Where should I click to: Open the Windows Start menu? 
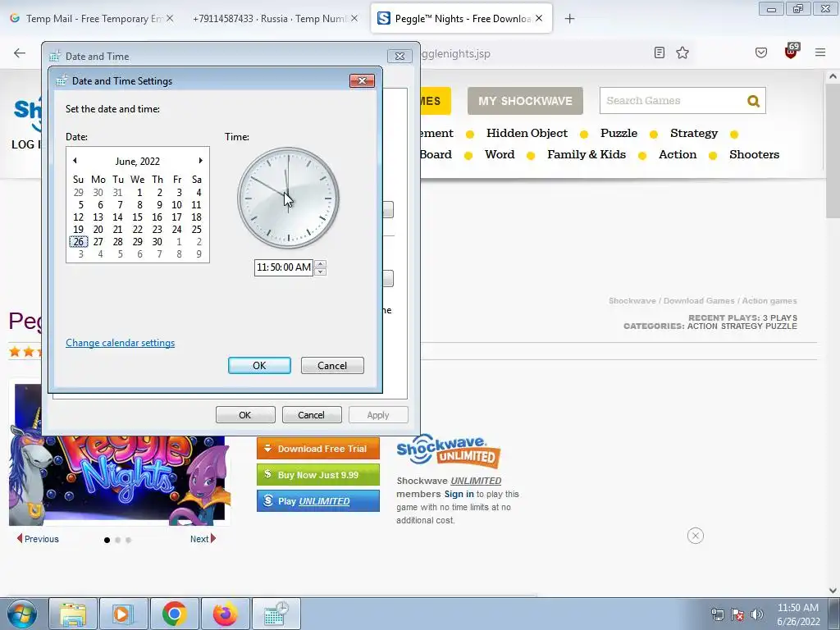click(x=21, y=614)
